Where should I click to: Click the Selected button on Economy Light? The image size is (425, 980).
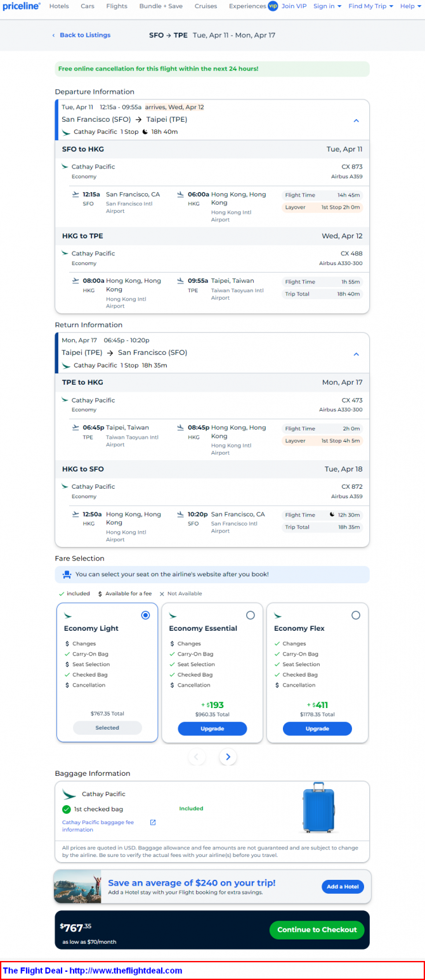pos(107,728)
